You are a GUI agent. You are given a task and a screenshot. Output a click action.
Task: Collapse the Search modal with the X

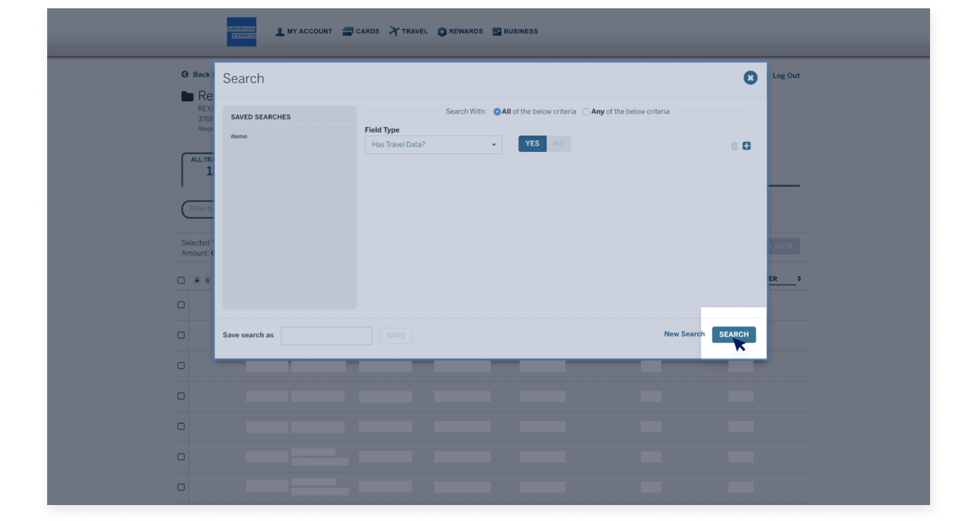tap(750, 78)
